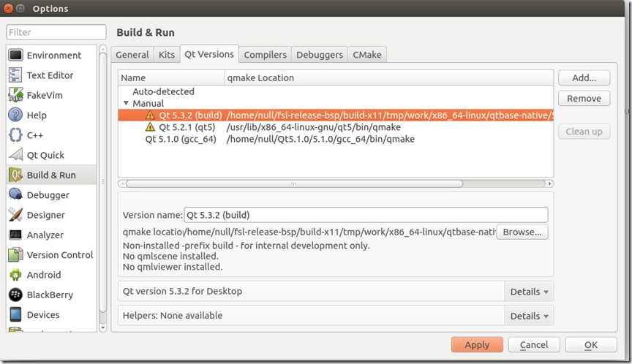The height and width of the screenshot is (364, 632).
Task: Click the warning icon on Qt 5.3.2 row
Action: (x=150, y=115)
